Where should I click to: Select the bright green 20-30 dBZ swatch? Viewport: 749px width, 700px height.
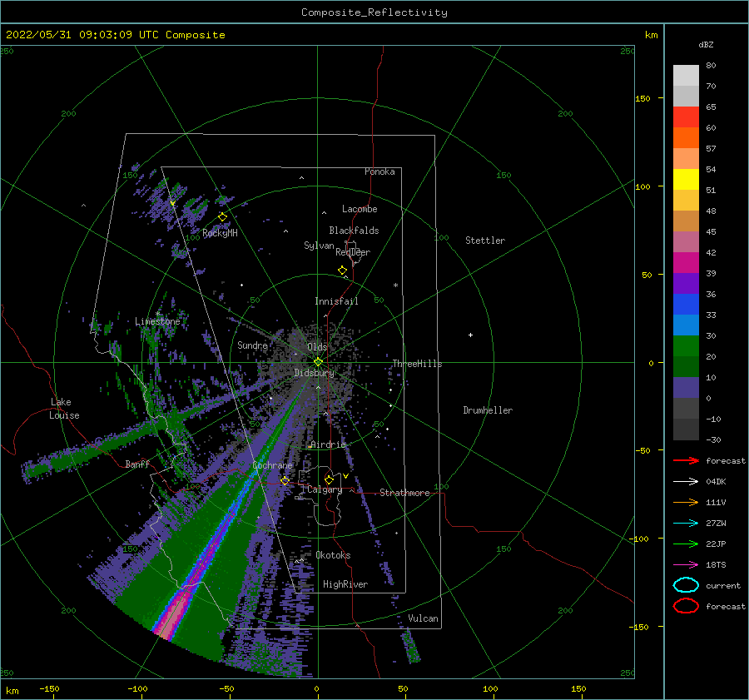(686, 346)
